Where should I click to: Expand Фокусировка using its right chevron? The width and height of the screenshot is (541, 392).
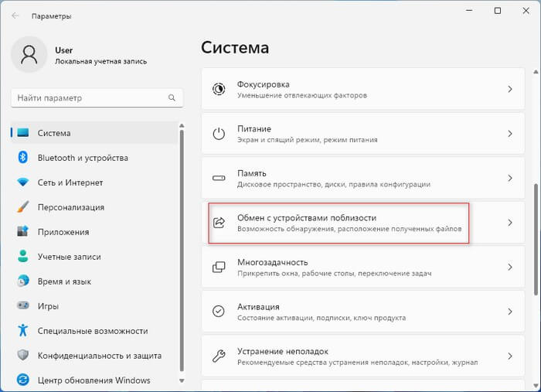coord(510,89)
